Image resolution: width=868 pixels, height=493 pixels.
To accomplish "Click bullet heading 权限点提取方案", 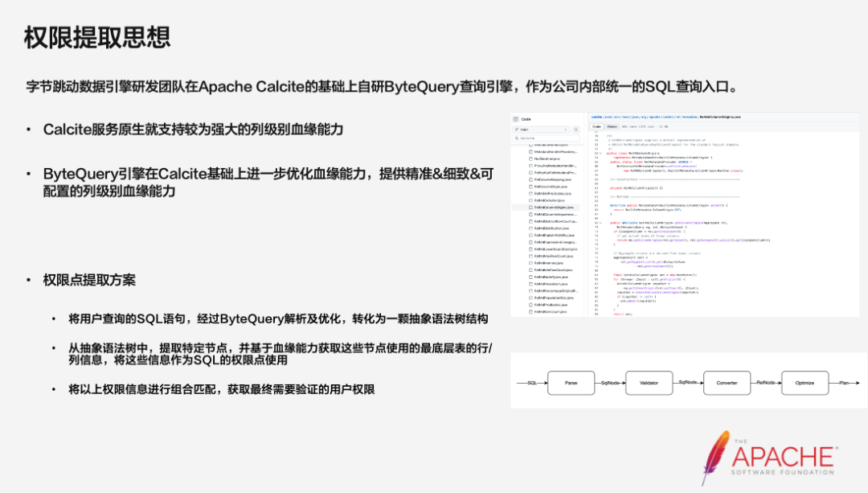I will [89, 281].
